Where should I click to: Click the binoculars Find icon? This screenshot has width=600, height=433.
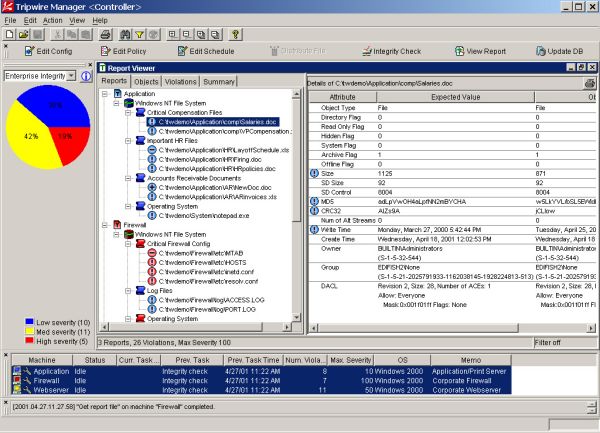click(x=125, y=35)
